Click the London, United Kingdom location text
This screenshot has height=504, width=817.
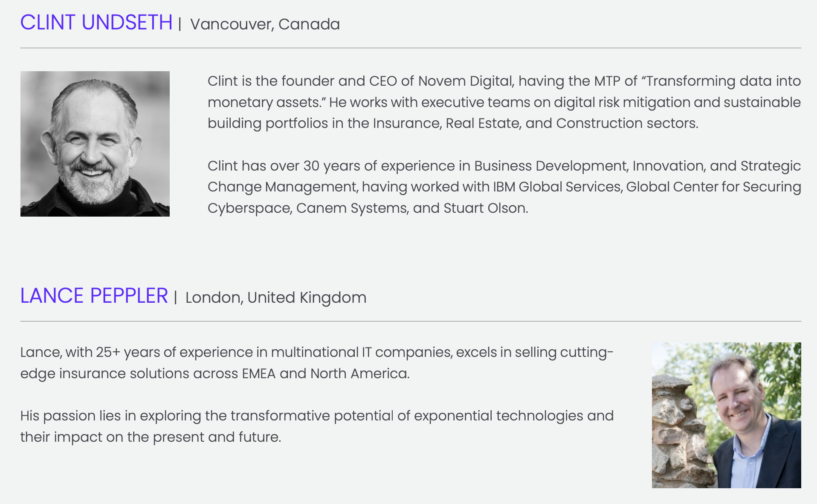click(276, 298)
